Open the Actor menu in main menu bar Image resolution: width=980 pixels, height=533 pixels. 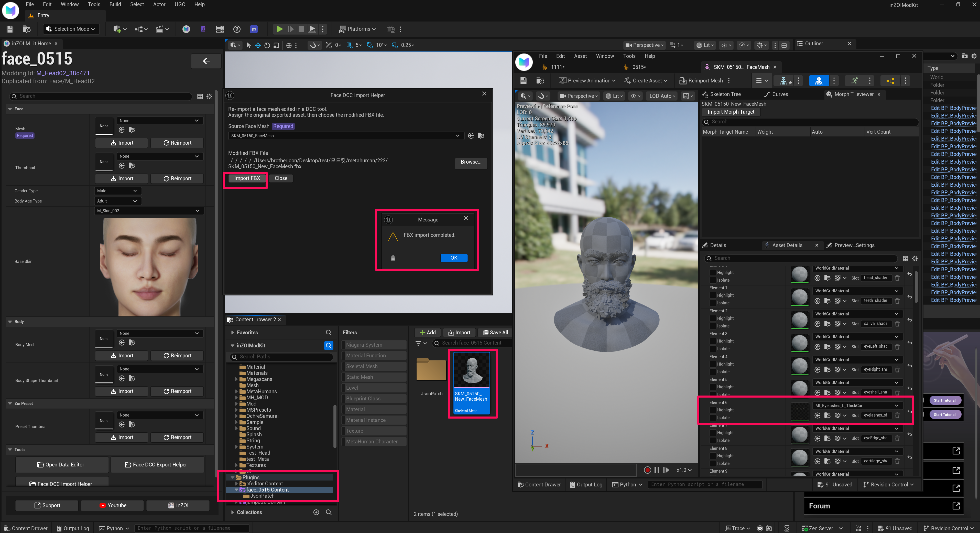click(x=159, y=5)
